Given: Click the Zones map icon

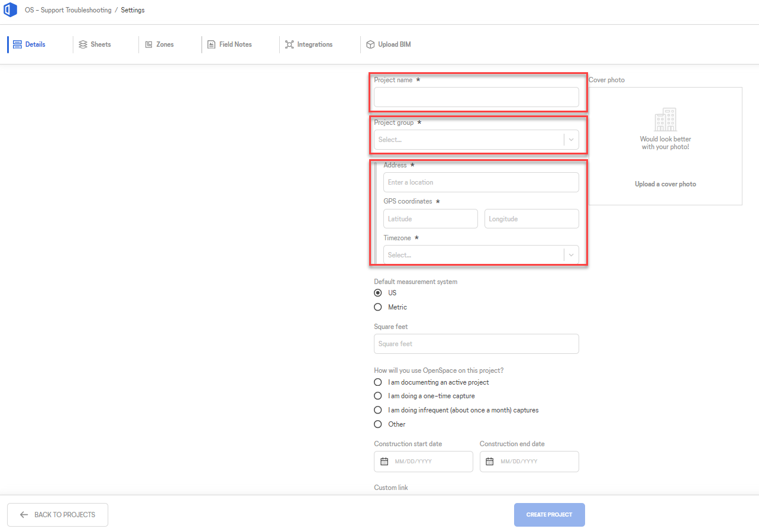Looking at the screenshot, I should click(x=150, y=44).
